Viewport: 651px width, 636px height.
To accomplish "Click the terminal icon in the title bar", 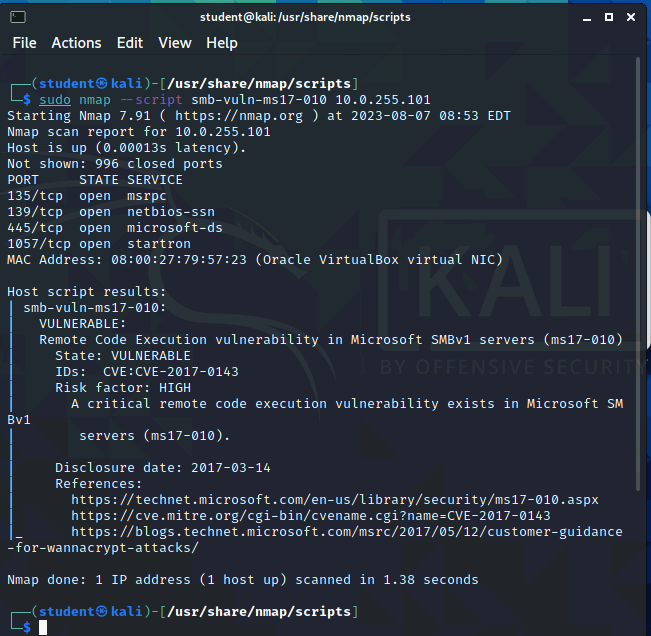I will pos(18,17).
